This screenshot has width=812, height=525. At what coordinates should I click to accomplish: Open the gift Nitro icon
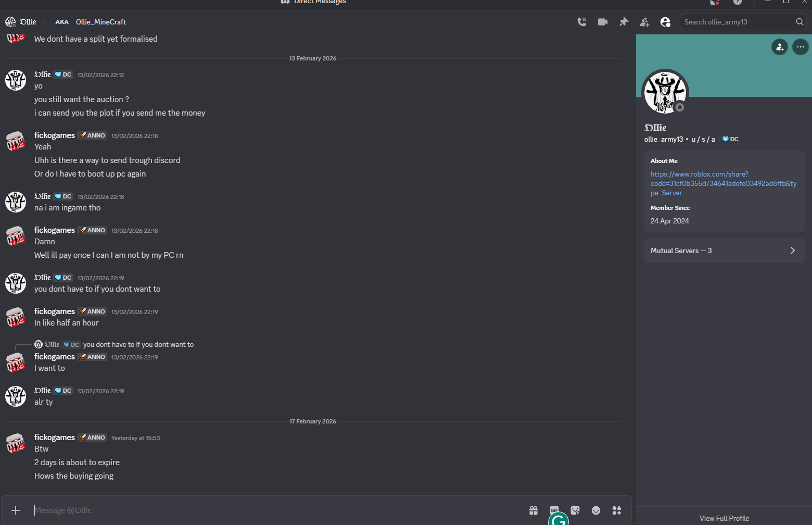[534, 510]
